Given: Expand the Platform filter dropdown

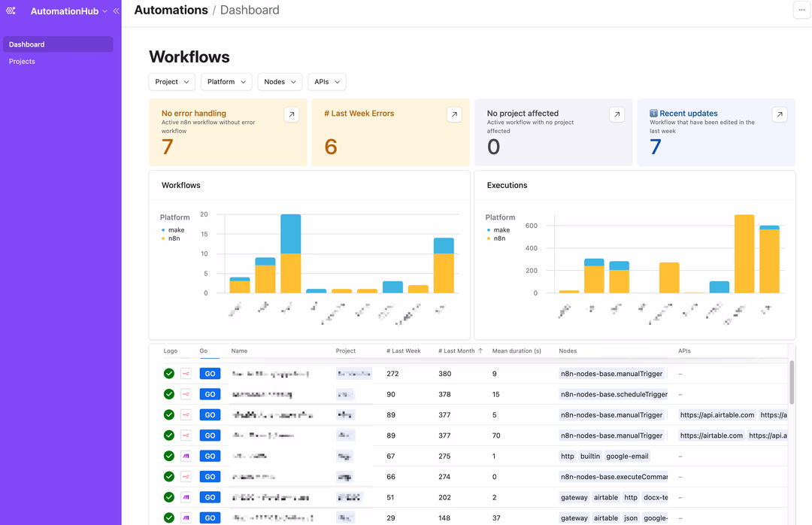Looking at the screenshot, I should (226, 82).
